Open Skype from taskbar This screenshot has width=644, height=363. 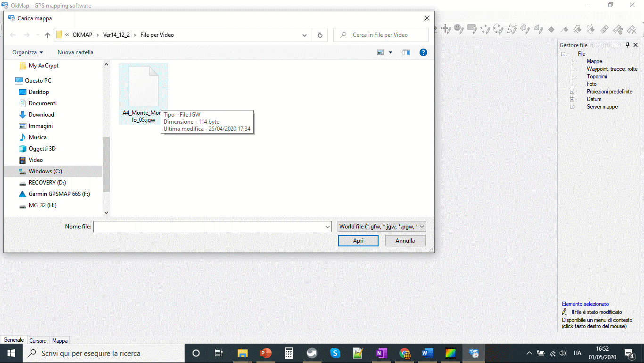click(335, 353)
